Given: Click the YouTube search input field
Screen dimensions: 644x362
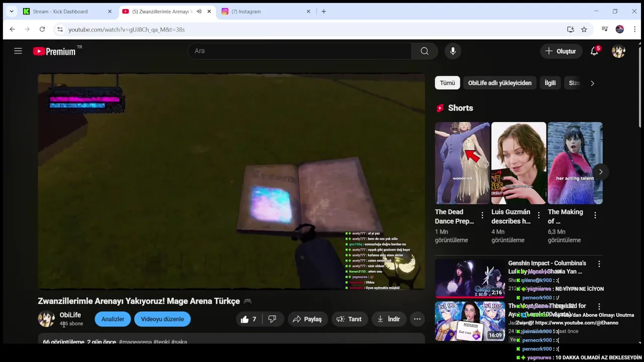Looking at the screenshot, I should click(299, 51).
